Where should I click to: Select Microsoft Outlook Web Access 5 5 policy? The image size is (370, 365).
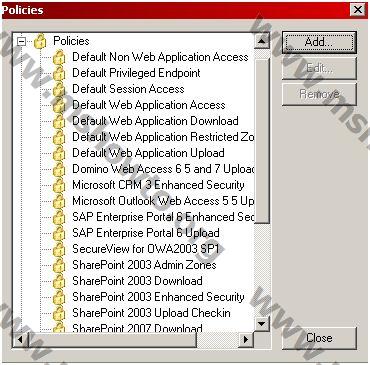[x=163, y=201]
